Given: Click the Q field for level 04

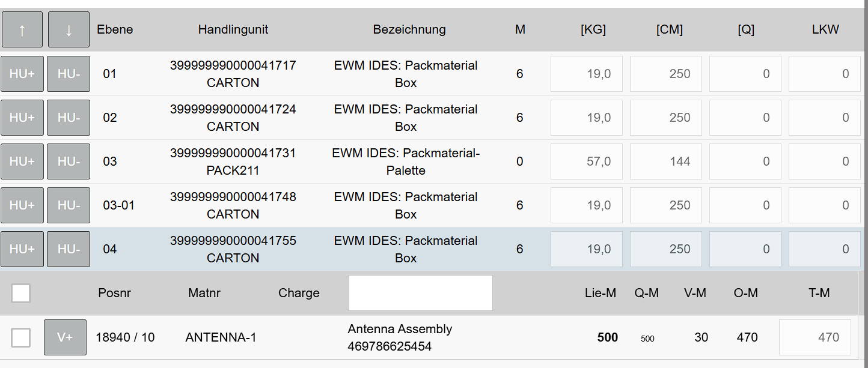Looking at the screenshot, I should [x=745, y=249].
